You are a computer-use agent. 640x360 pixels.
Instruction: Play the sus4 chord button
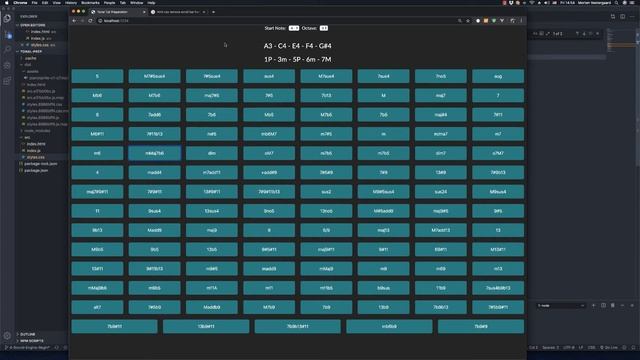[269, 76]
